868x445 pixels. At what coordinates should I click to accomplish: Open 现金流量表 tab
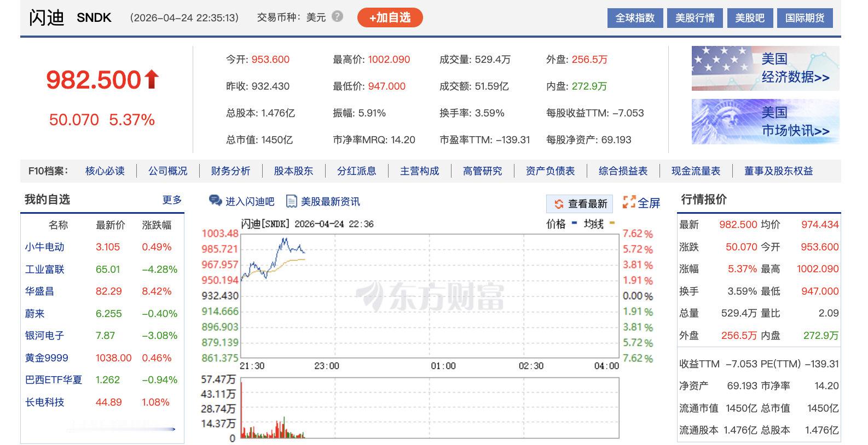pos(696,171)
